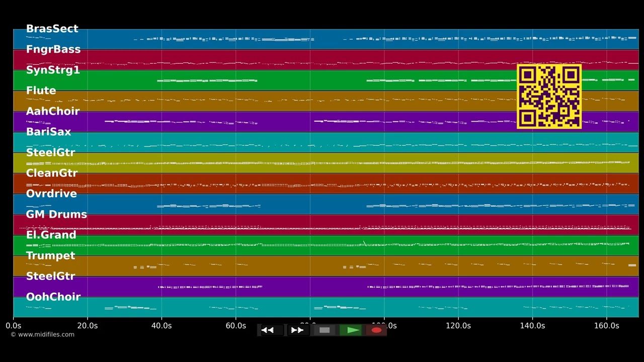644x362 pixels.
Task: Click the Trumpet track name
Action: pos(50,255)
